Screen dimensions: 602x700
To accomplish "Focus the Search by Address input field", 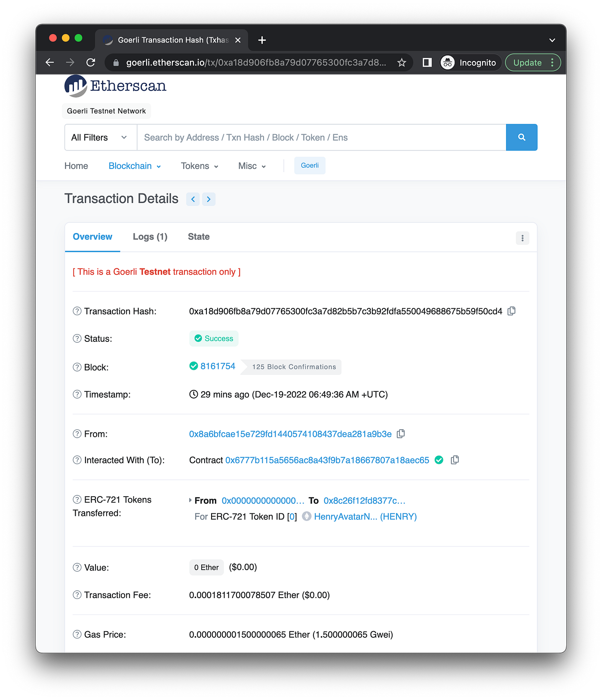I will (322, 138).
